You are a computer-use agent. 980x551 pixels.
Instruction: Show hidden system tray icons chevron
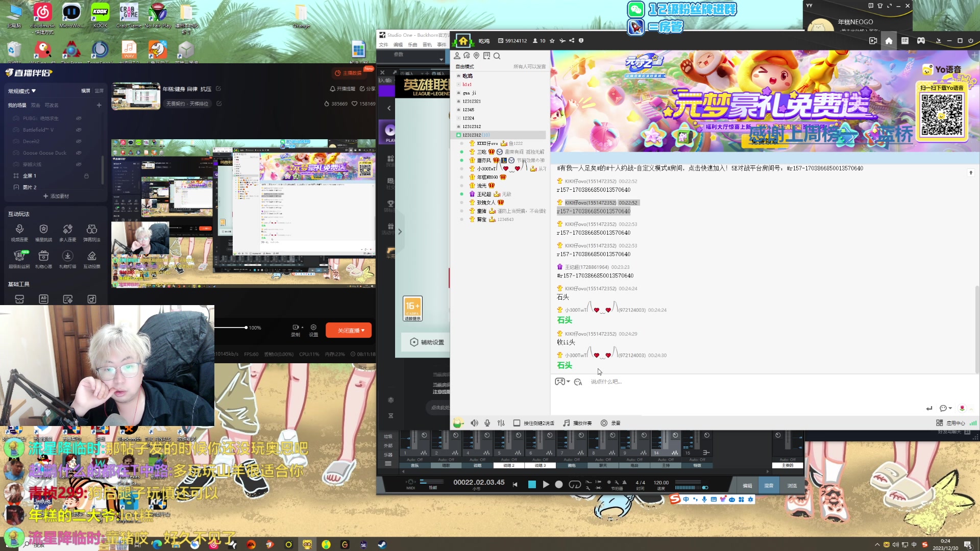click(x=877, y=544)
